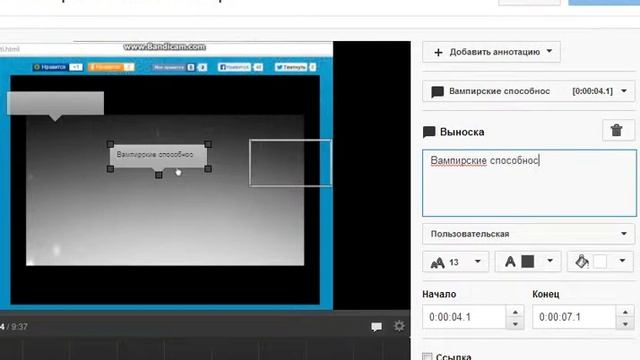This screenshot has height=360, width=640.
Task: Decrease the start time with down arrow
Action: (515, 323)
